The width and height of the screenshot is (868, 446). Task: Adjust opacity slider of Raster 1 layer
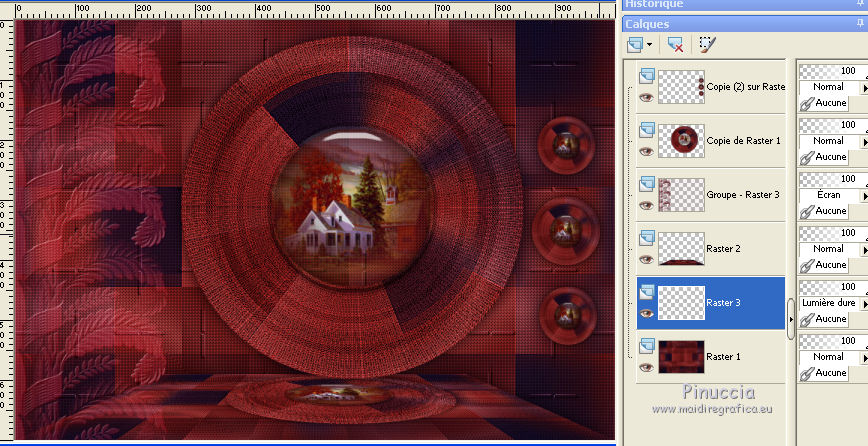(834, 340)
